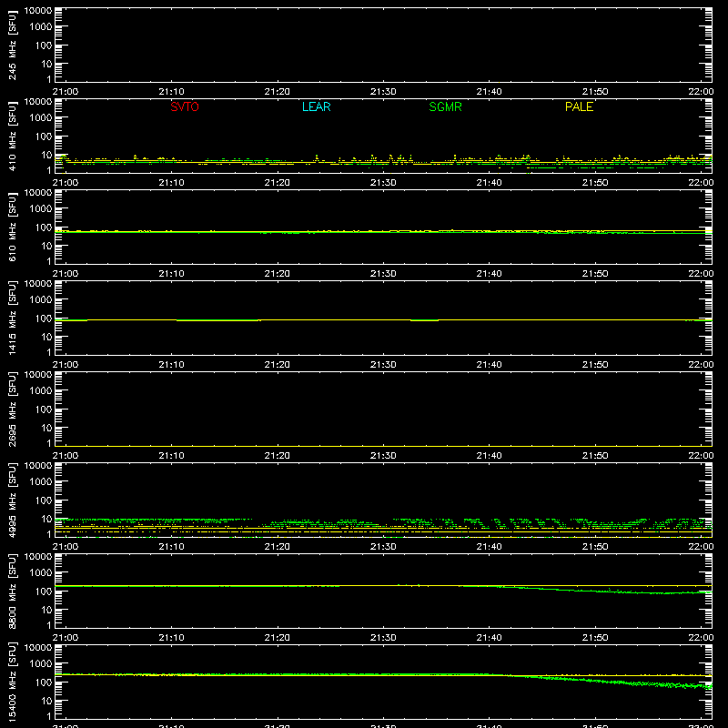
Task: Click the cyan LEAR station legend label
Action: [316, 106]
